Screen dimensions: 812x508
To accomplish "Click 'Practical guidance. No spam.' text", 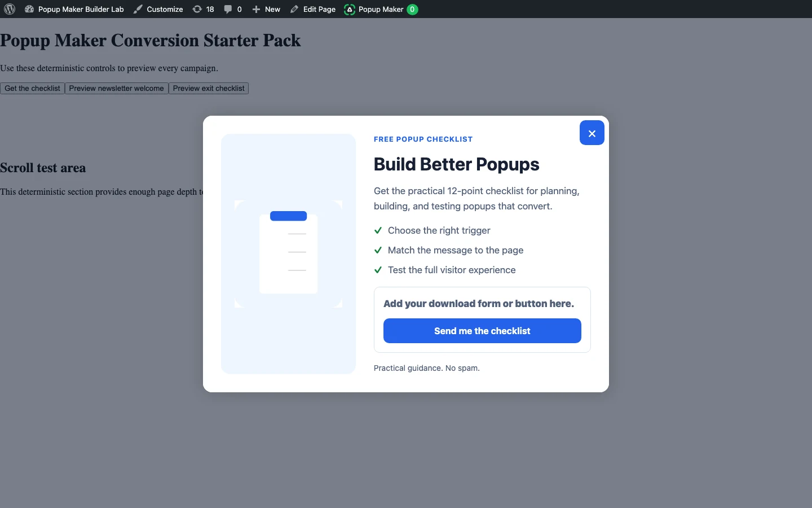I will tap(427, 368).
